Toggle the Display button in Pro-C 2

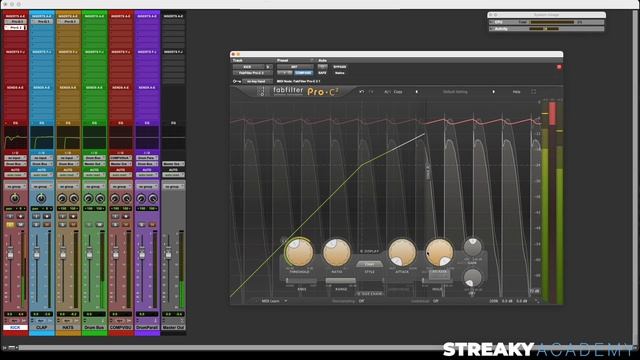(369, 251)
